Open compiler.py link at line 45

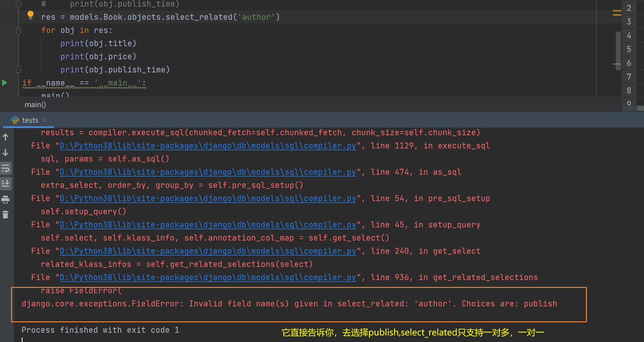[x=208, y=225]
